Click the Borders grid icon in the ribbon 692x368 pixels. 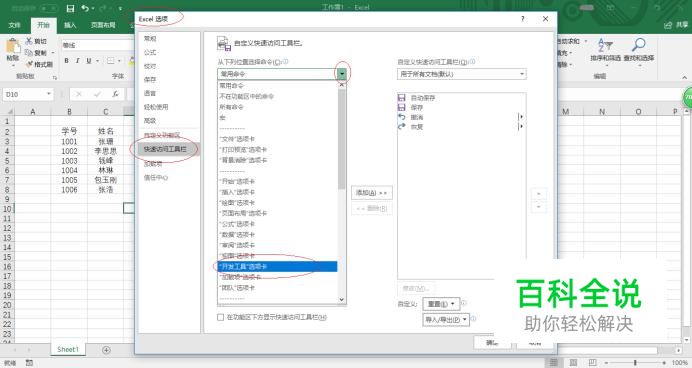(110, 60)
